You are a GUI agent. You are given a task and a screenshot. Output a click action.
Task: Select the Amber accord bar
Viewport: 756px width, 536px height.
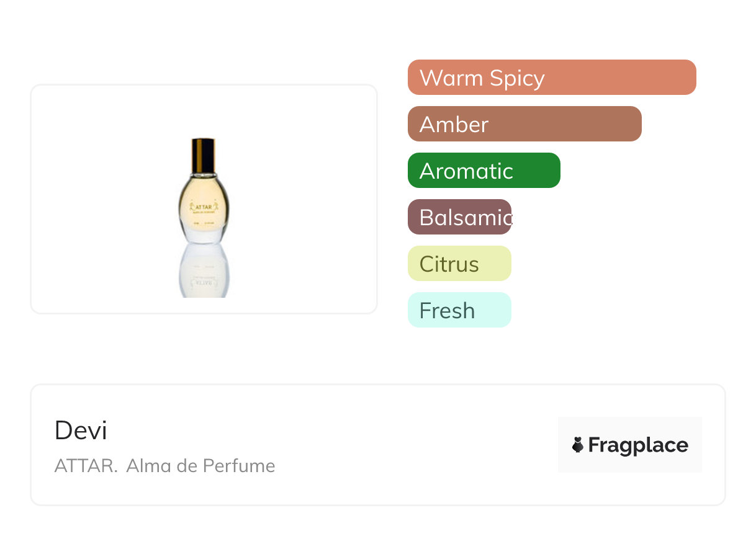pyautogui.click(x=524, y=124)
